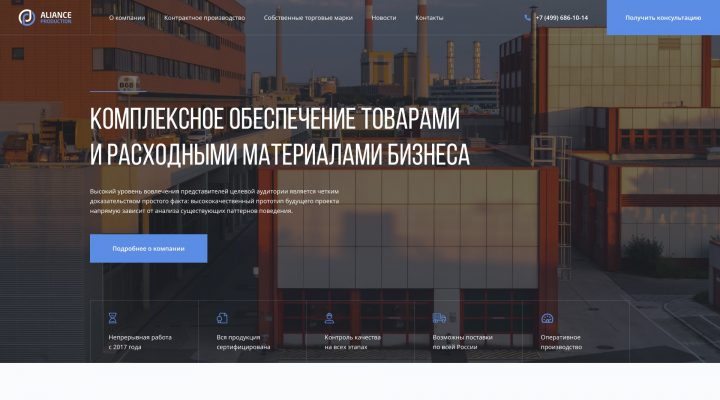Select text Вся продукция сертифицирована
This screenshot has height=400, width=720.
pyautogui.click(x=243, y=342)
